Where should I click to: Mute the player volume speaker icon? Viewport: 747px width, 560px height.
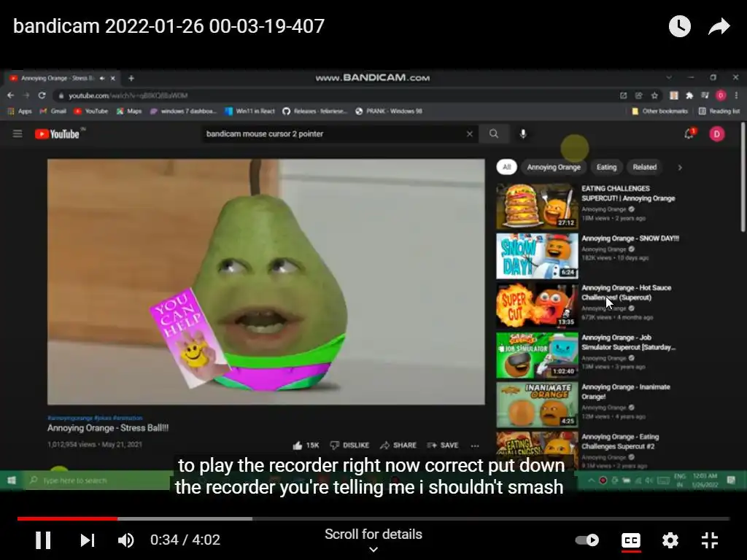pos(125,540)
